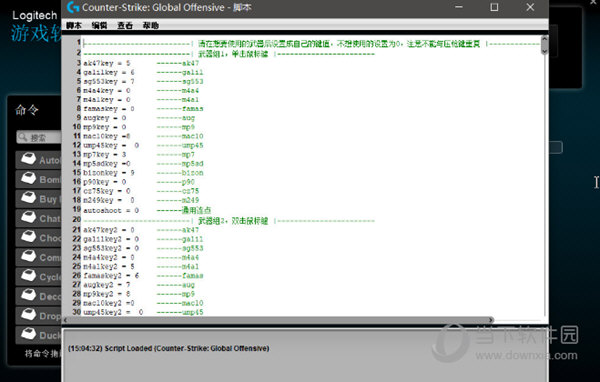
Task: Select the Auto command key icon
Action: coord(28,159)
